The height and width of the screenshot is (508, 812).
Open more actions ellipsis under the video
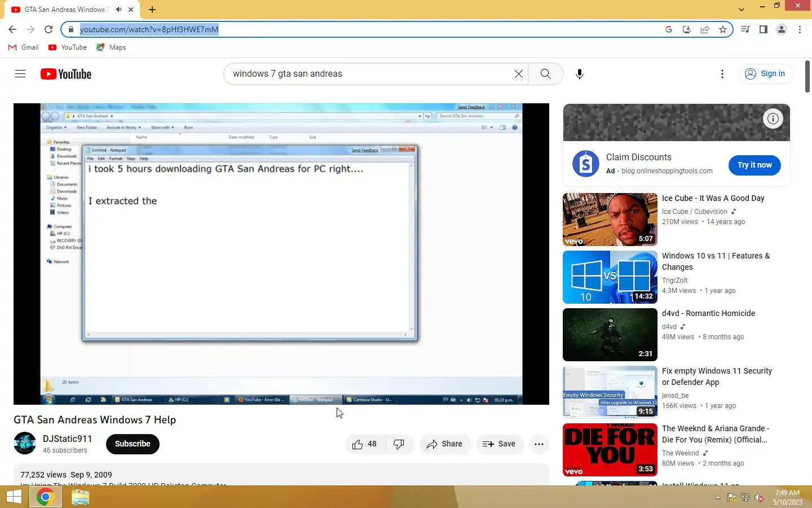(x=539, y=444)
